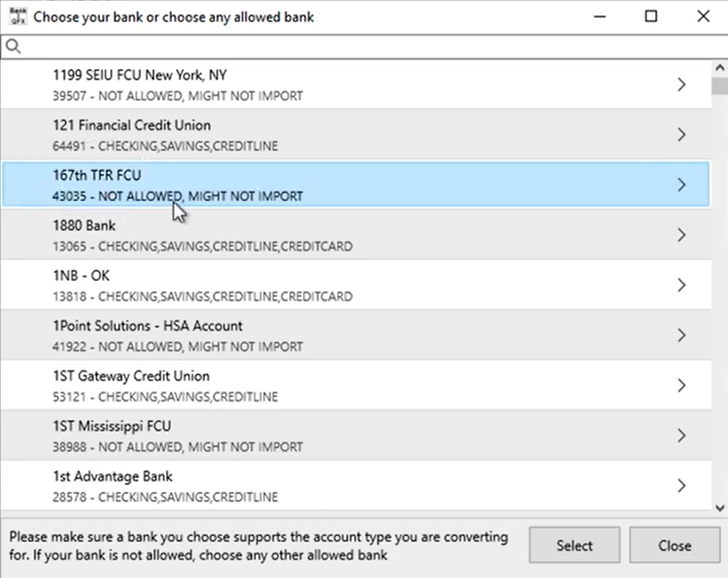
Task: Expand the 1Point Solutions HSA Account chevron
Action: (x=681, y=335)
